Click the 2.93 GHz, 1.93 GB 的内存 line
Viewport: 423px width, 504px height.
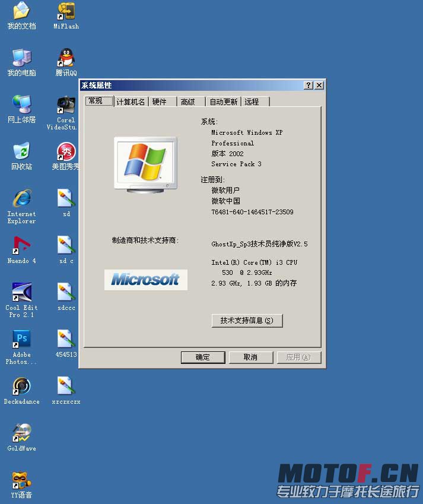point(254,283)
